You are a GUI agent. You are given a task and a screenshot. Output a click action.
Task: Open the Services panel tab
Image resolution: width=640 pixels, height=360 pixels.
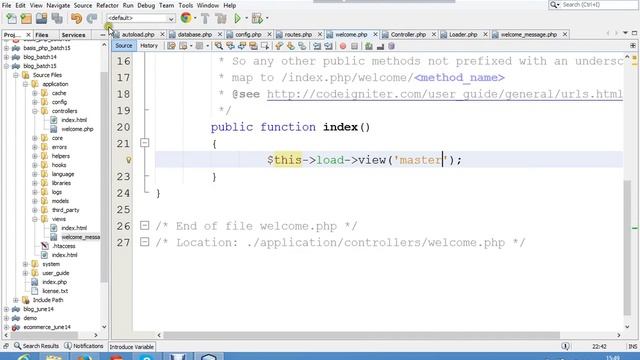[x=73, y=35]
